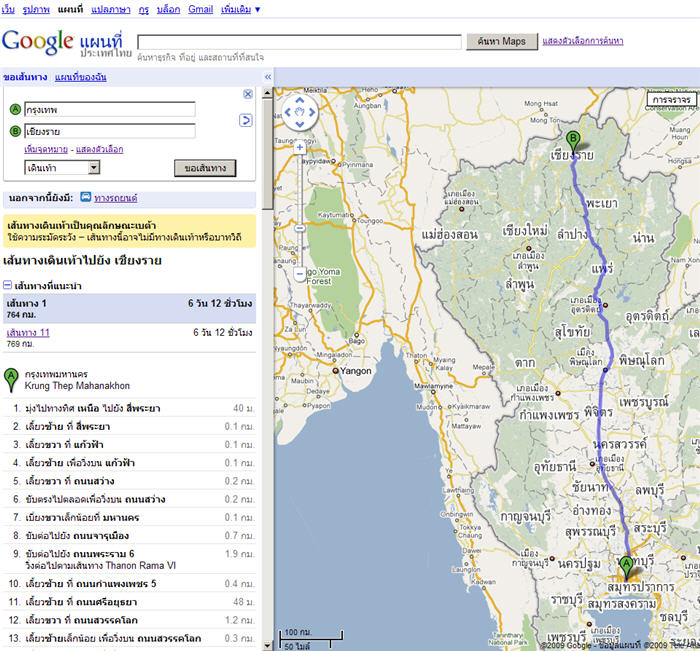Click เชียงใหม่ label on map
The height and width of the screenshot is (651, 700).
click(x=525, y=231)
